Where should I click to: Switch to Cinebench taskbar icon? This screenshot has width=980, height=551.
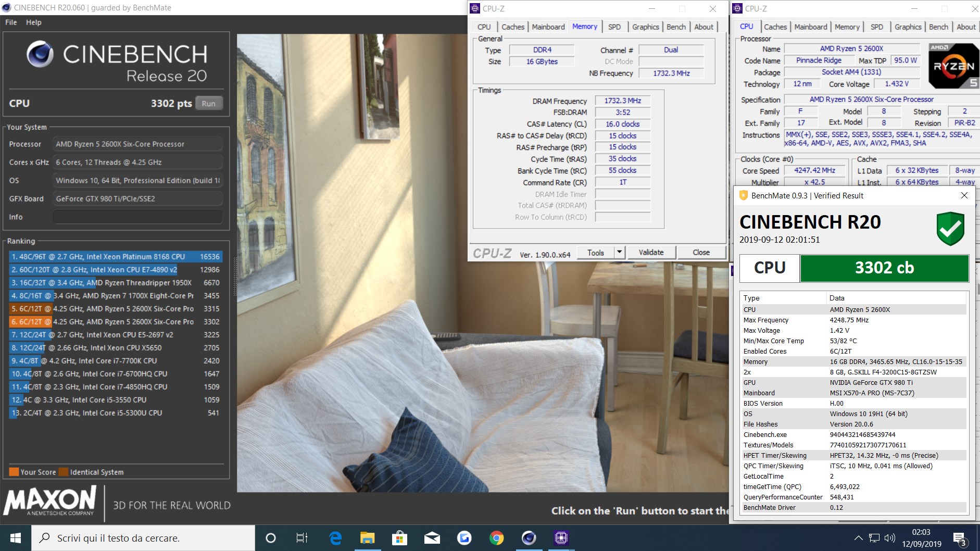click(529, 538)
